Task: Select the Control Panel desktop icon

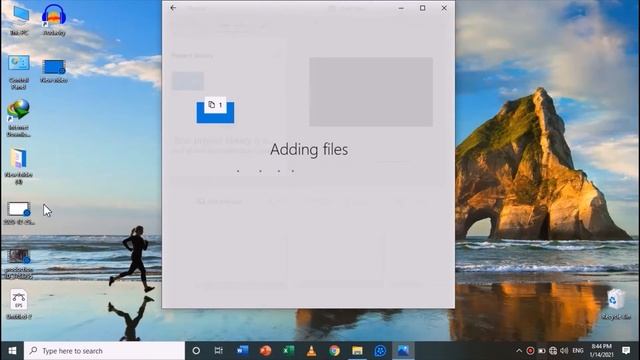Action: pyautogui.click(x=19, y=72)
